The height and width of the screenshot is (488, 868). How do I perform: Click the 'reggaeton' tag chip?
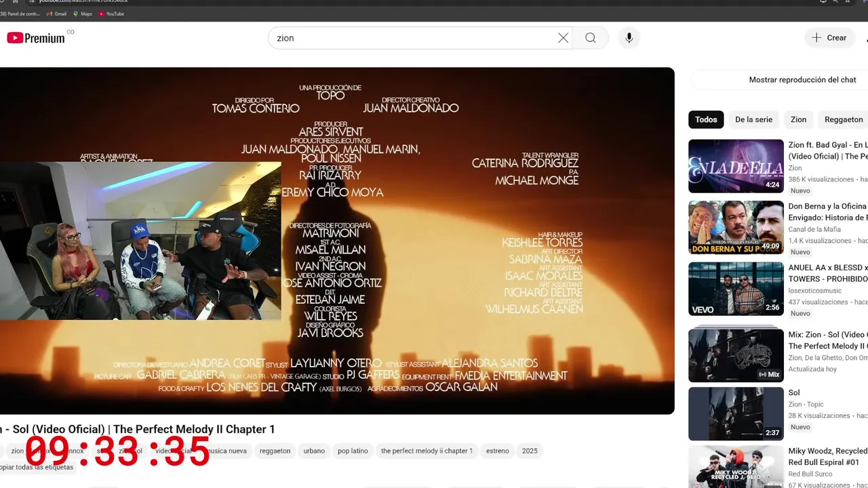tap(275, 451)
